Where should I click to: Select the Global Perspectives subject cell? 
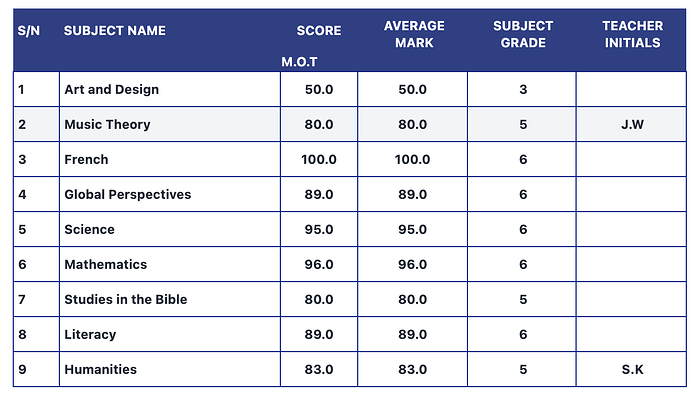[127, 195]
